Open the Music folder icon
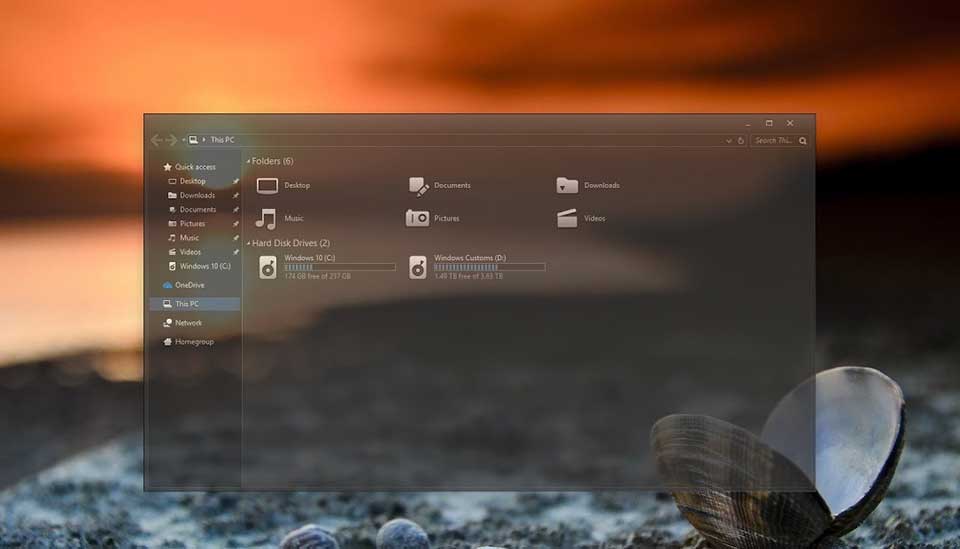This screenshot has height=549, width=960. 266,218
